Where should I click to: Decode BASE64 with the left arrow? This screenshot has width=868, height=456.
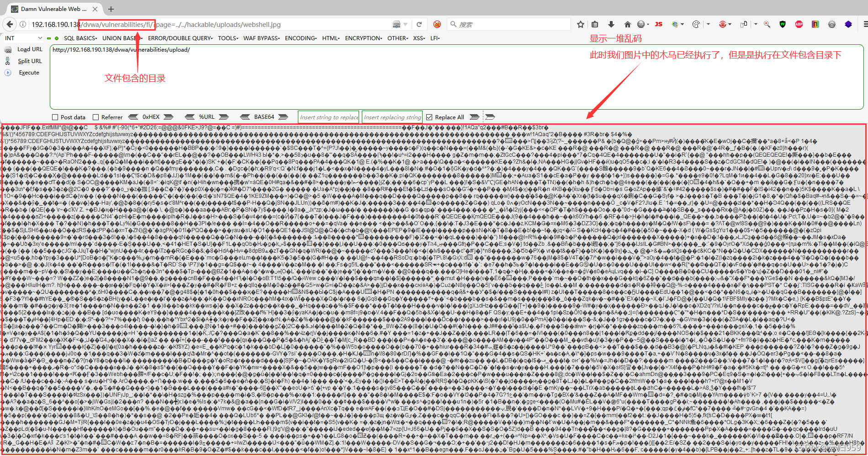coord(245,117)
